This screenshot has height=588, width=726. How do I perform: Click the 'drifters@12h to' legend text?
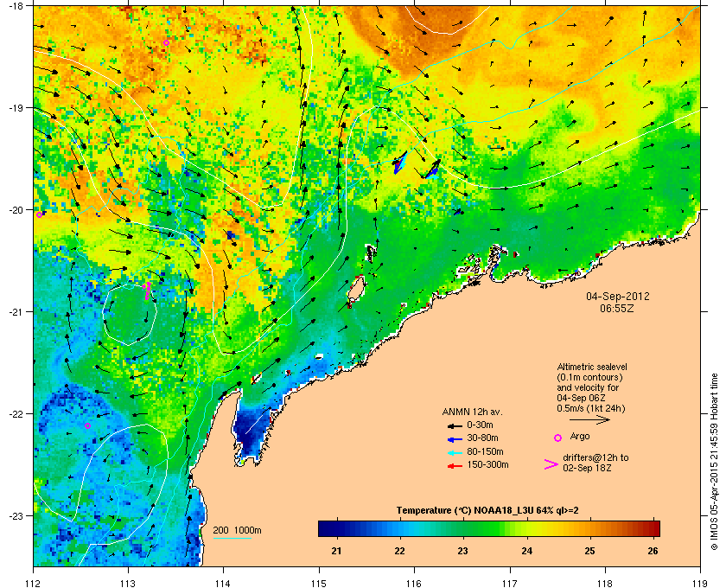coord(595,457)
